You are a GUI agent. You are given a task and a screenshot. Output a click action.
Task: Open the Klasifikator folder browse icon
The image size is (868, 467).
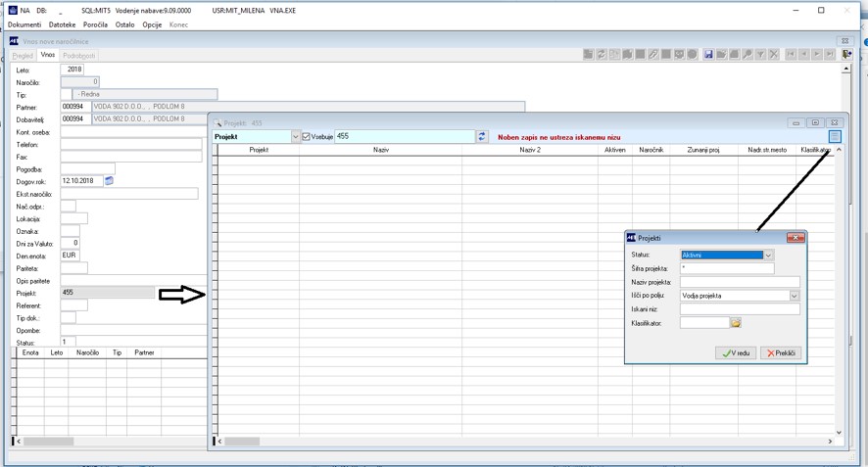point(735,322)
